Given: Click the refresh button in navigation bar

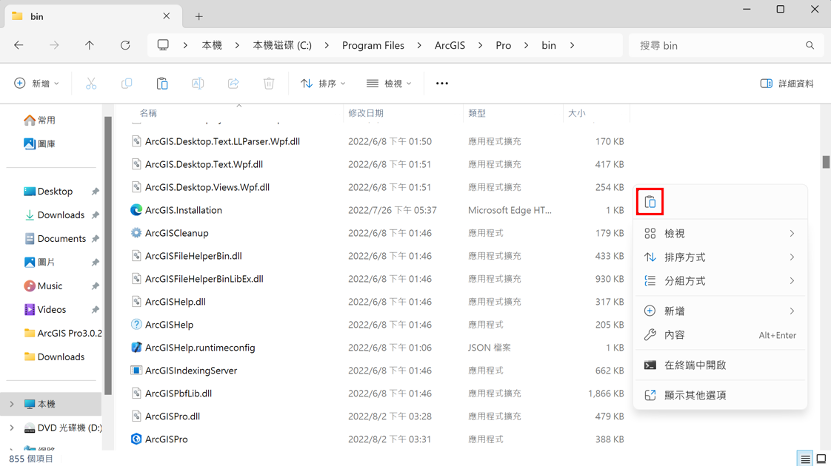Looking at the screenshot, I should click(125, 45).
